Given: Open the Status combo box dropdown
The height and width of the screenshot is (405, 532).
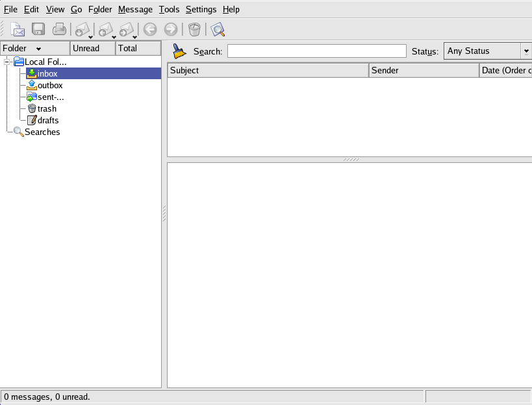Looking at the screenshot, I should click(526, 51).
